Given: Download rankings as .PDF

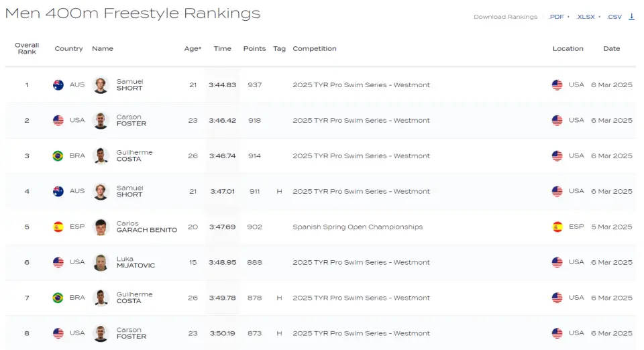Looking at the screenshot, I should coord(557,17).
